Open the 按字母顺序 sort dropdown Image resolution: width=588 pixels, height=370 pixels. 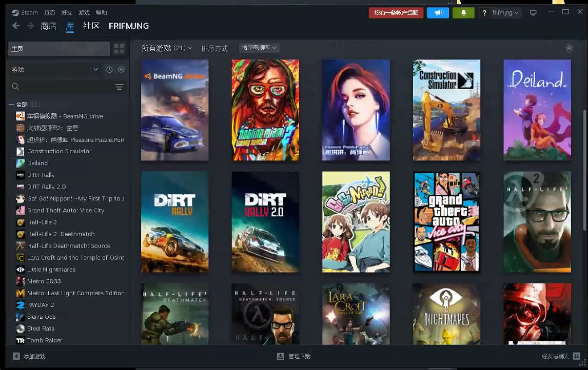(x=259, y=48)
